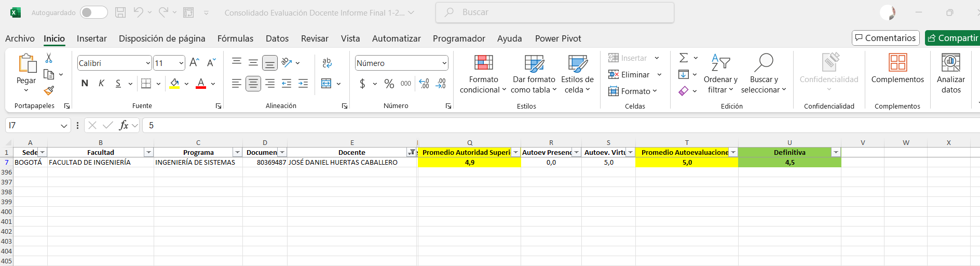Screen dimensions: 980x266
Task: Open the Comentarios button
Action: 885,38
